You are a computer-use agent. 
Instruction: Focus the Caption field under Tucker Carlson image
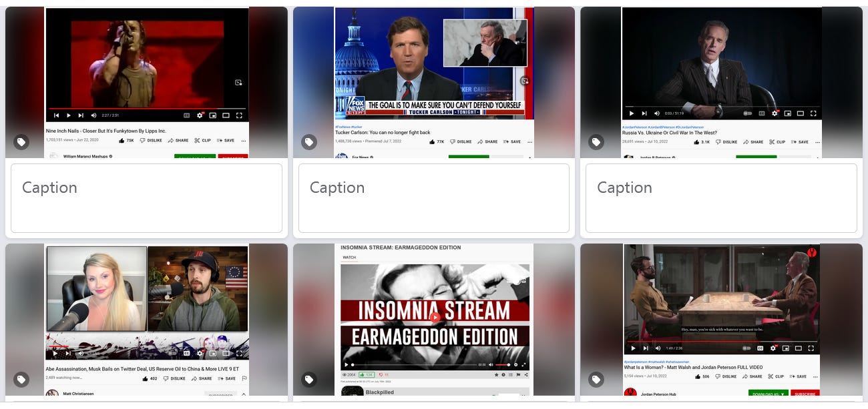pyautogui.click(x=434, y=198)
